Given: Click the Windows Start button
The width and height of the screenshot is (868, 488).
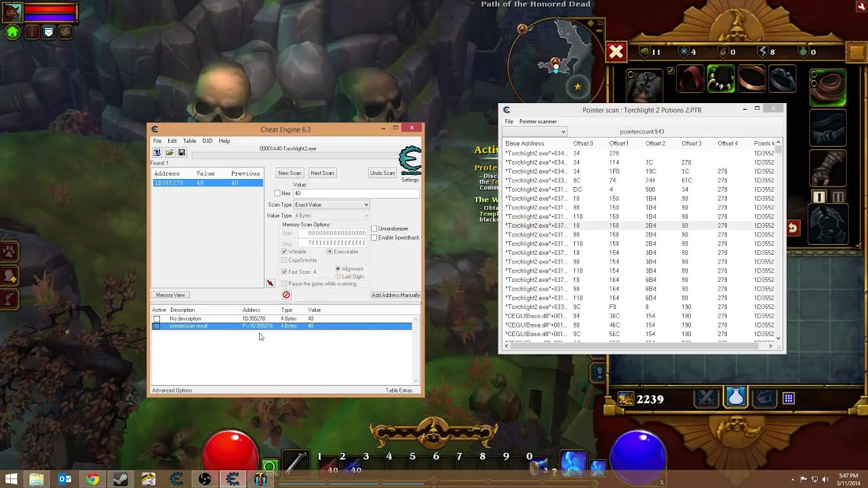Looking at the screenshot, I should pos(10,479).
